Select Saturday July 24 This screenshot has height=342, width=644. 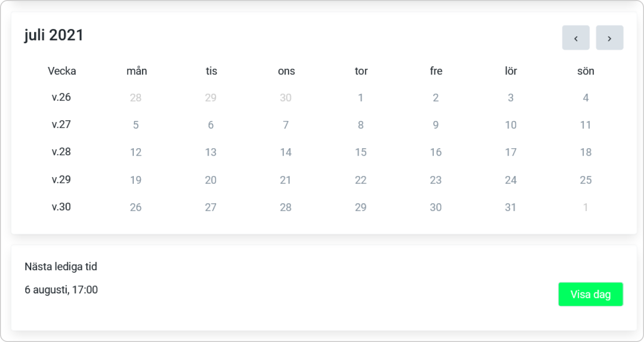(x=511, y=180)
